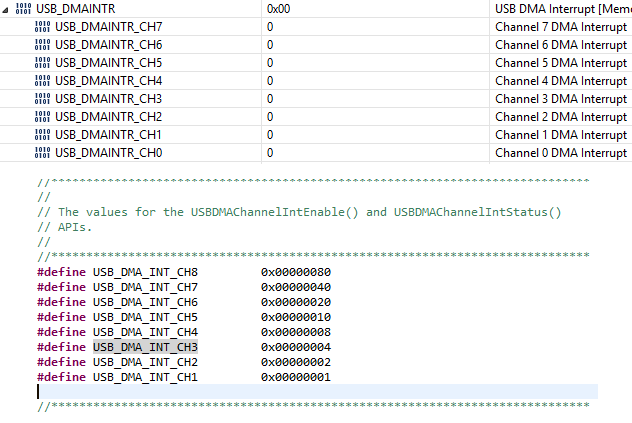Click the USB_DMA_INT_CH6 macro name
This screenshot has height=423, width=632.
pos(146,302)
